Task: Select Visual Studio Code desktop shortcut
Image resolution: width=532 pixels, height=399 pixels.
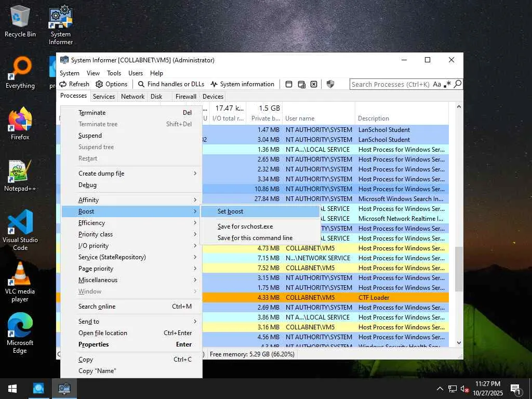Action: click(20, 230)
